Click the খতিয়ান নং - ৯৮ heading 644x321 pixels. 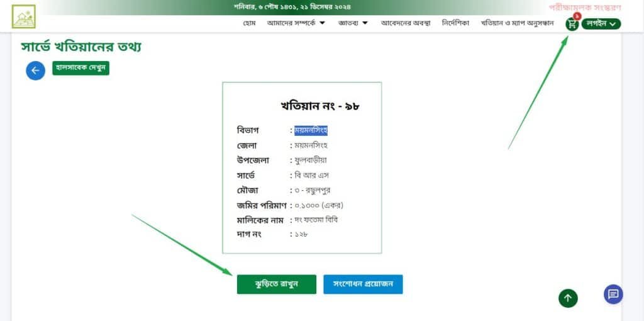320,106
